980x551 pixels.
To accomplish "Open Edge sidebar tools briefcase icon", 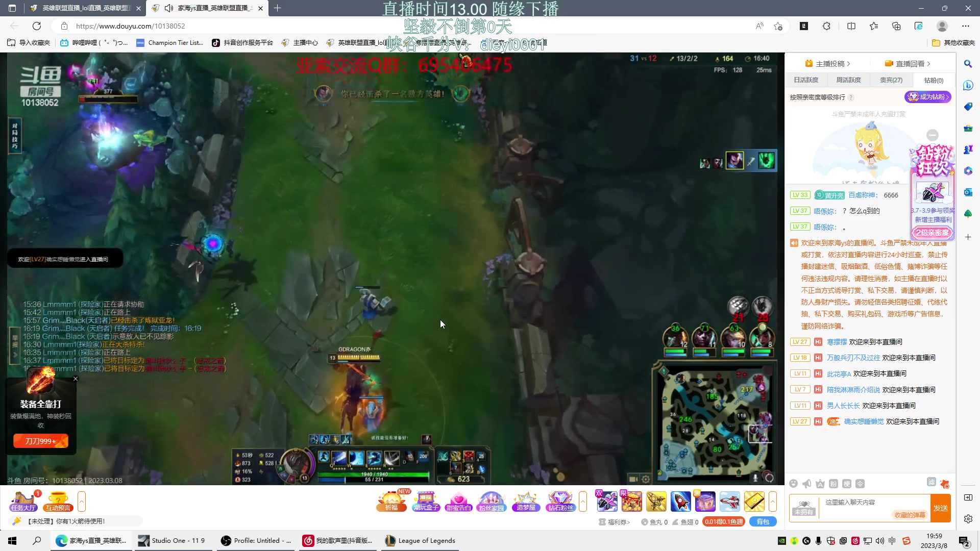I will click(968, 128).
